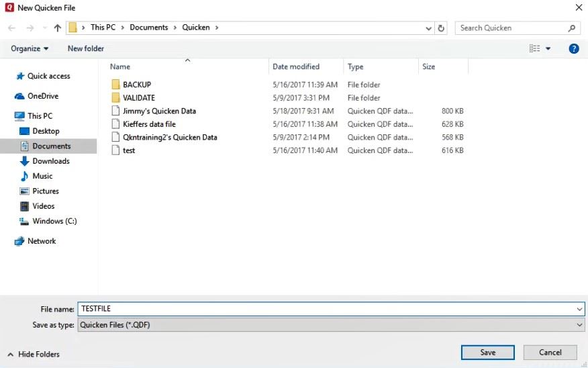Expand the address bar history dropdown

click(429, 28)
